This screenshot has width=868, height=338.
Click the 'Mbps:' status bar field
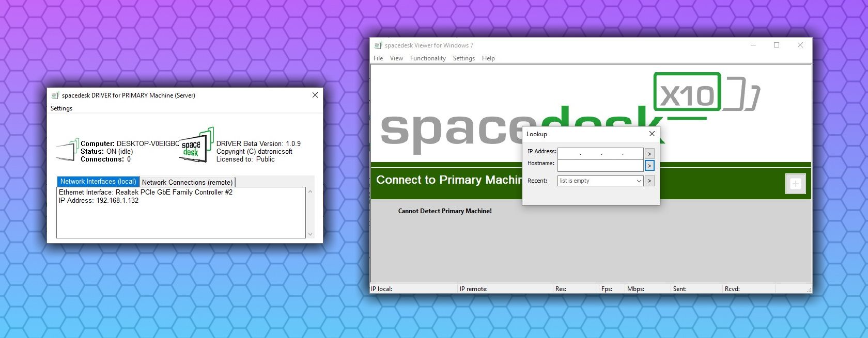pyautogui.click(x=648, y=289)
